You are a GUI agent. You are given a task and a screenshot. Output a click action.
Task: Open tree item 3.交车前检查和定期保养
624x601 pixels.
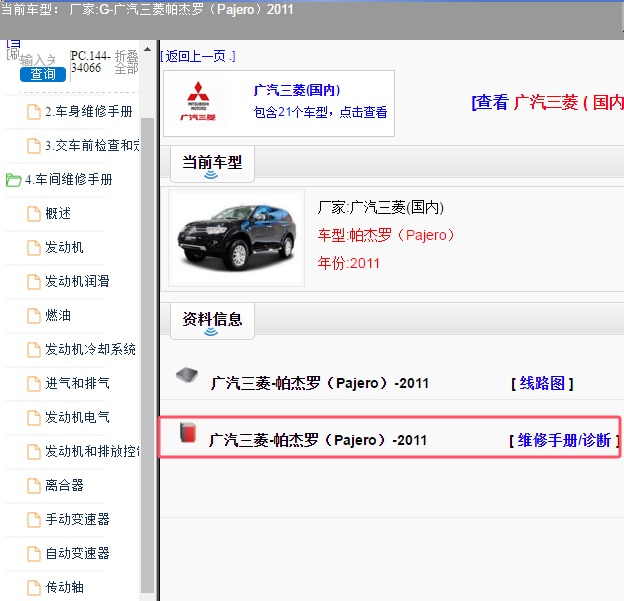[92, 145]
